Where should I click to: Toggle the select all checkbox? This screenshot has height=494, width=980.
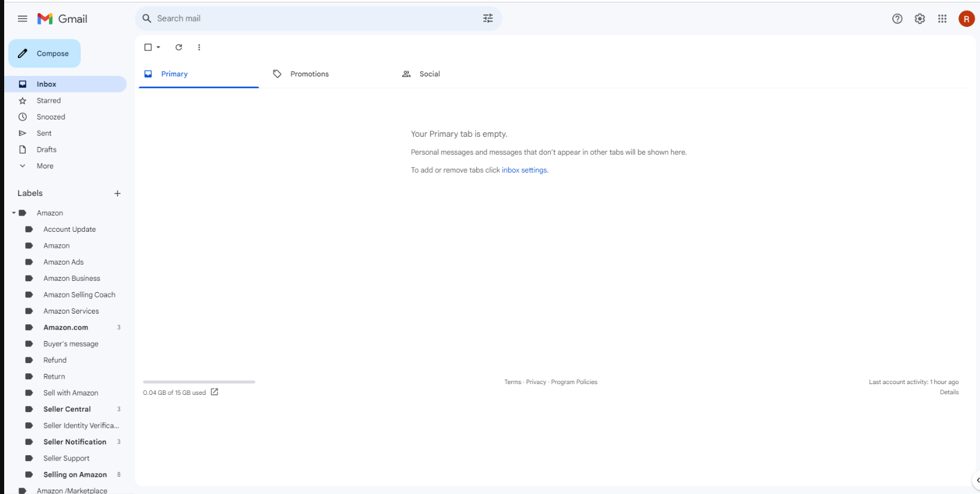point(148,47)
